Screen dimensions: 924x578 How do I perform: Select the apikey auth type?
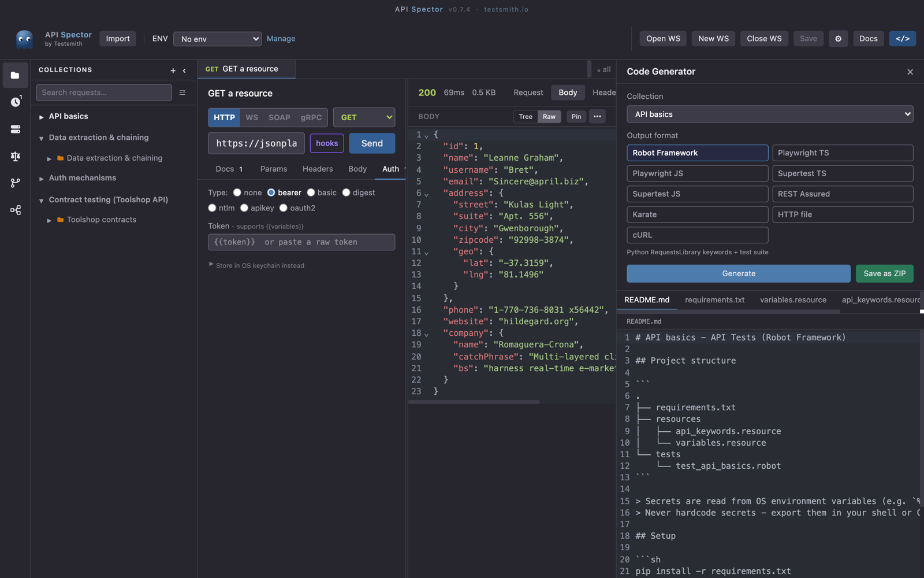coord(244,208)
